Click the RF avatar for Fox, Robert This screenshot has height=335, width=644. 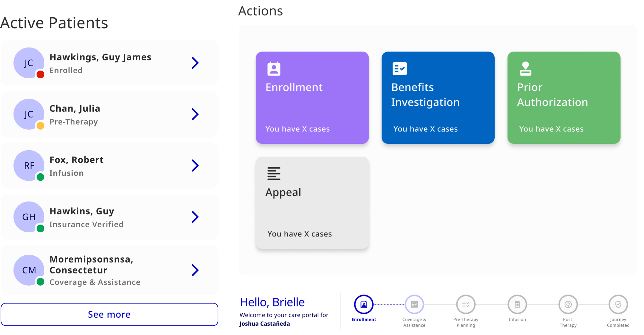[29, 166]
